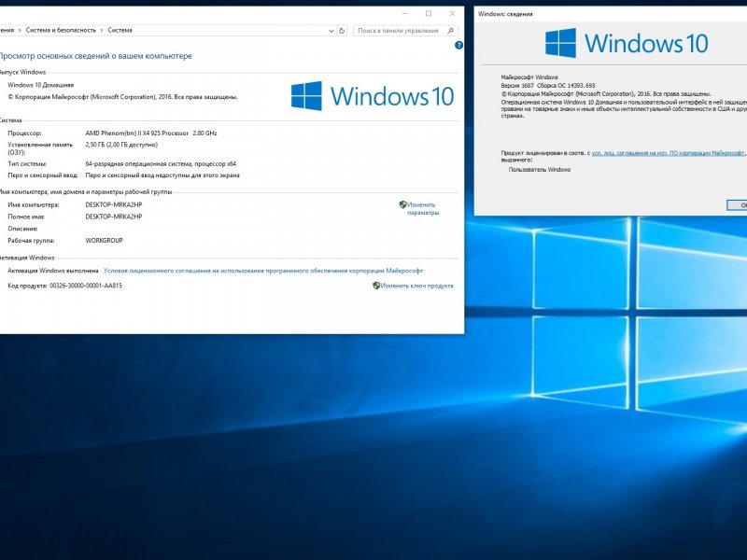Click the Windows 10 logo in сведения dialog
Image resolution: width=747 pixels, height=560 pixels.
tap(627, 43)
